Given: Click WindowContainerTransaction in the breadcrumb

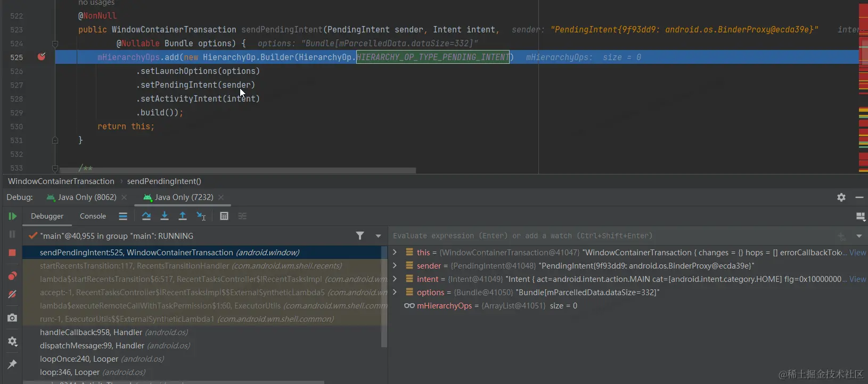Looking at the screenshot, I should coord(61,181).
